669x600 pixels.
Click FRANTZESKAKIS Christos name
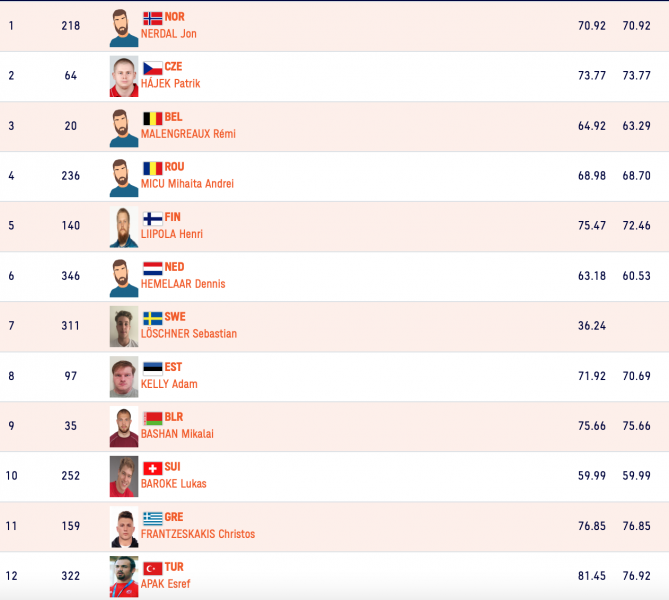point(198,534)
